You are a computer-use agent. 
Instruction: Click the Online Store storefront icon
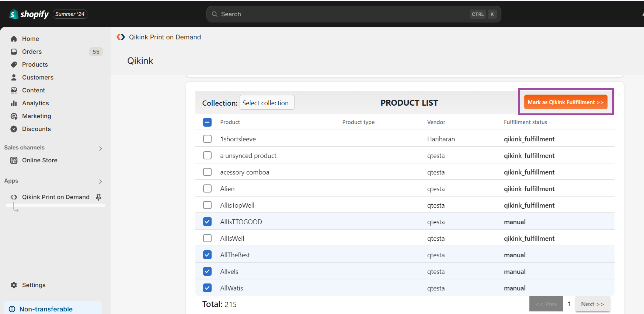[14, 160]
